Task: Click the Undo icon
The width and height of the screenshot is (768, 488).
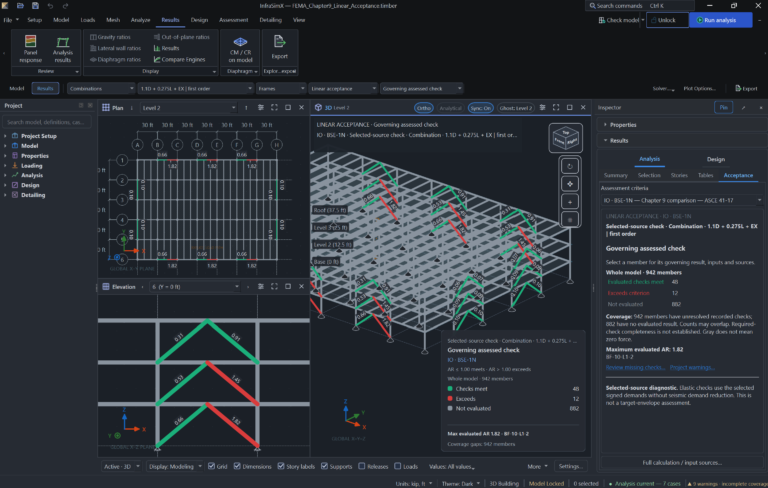Action: pyautogui.click(x=50, y=6)
